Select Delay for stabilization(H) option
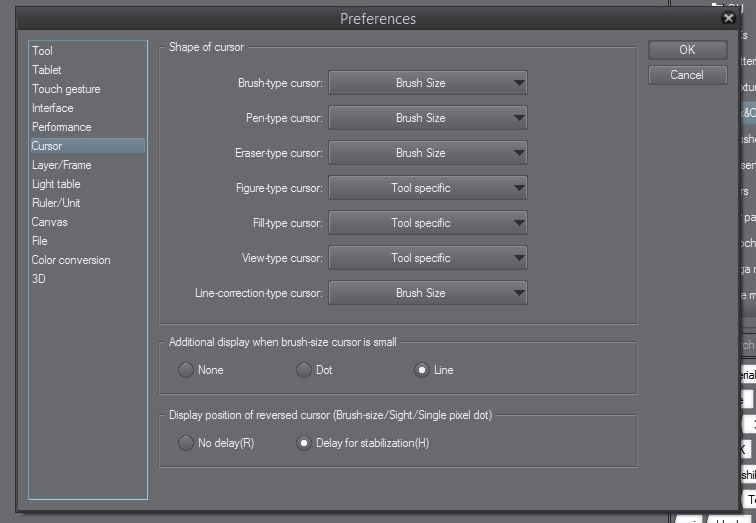 pos(304,443)
